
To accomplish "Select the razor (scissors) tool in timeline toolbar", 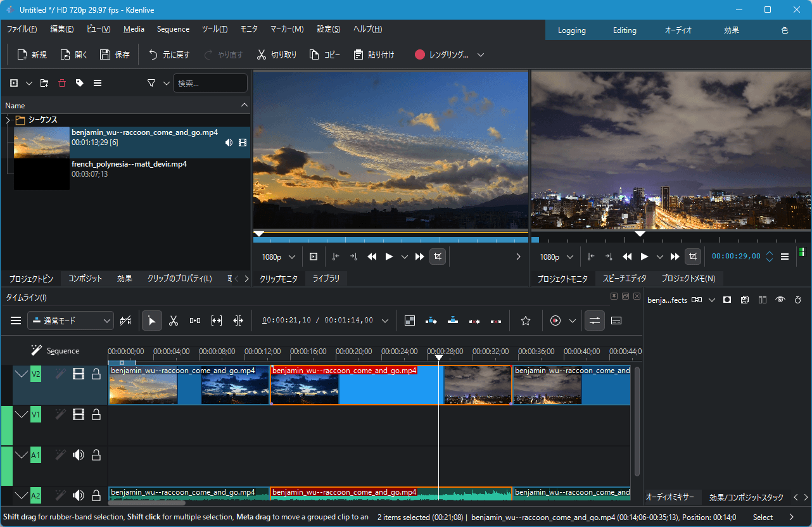I will pos(173,321).
